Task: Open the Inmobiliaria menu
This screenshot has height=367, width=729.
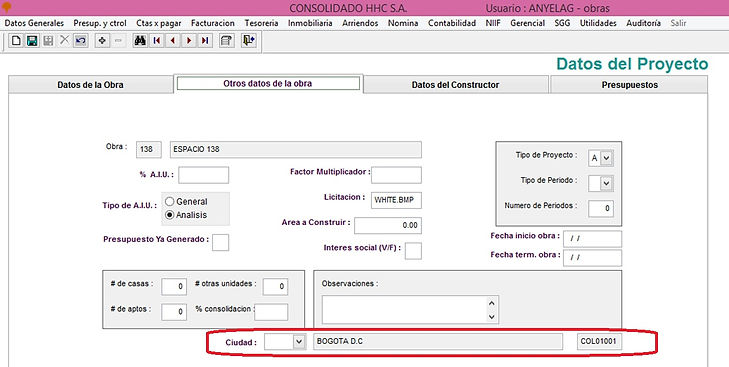Action: pyautogui.click(x=310, y=23)
